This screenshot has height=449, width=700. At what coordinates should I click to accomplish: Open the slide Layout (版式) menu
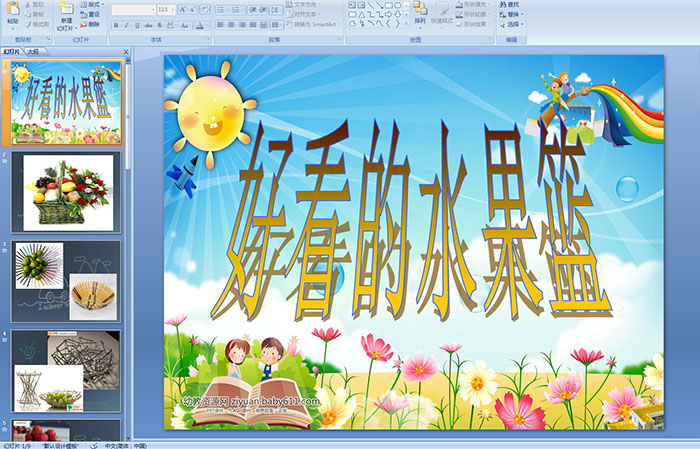point(92,4)
